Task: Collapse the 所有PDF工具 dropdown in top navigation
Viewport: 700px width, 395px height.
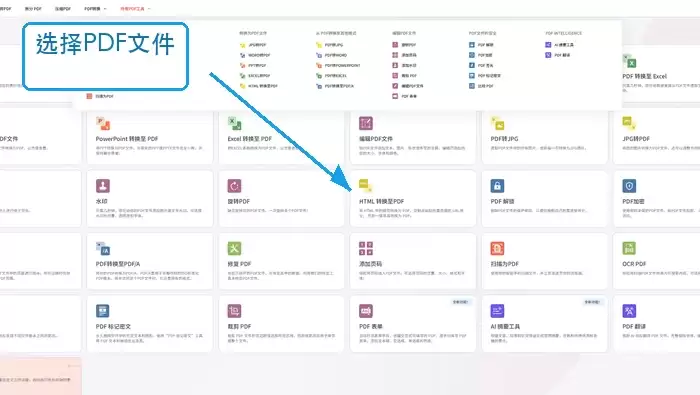Action: 135,8
